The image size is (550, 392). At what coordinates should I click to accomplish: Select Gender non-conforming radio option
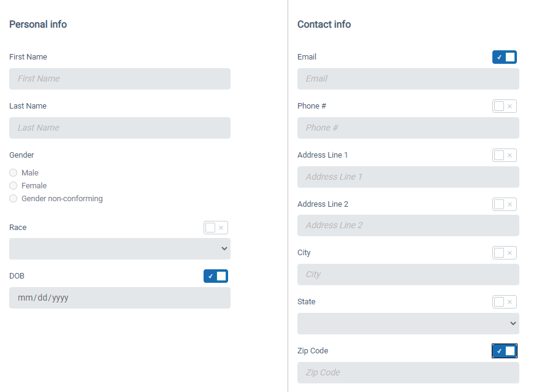[x=13, y=199]
